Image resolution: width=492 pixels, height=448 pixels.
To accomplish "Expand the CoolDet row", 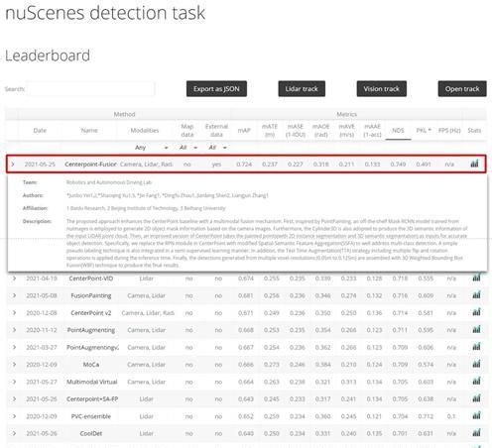I will click(x=14, y=433).
